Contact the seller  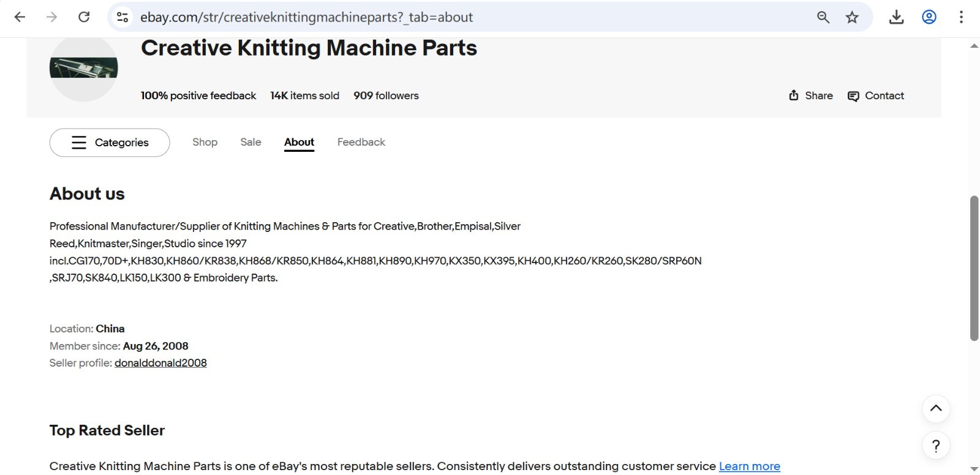(876, 95)
